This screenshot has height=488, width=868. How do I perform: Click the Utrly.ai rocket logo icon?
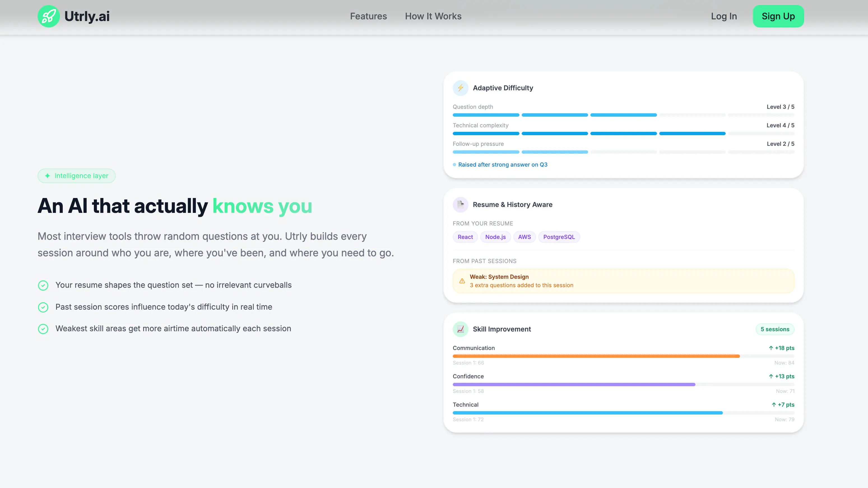(x=48, y=16)
